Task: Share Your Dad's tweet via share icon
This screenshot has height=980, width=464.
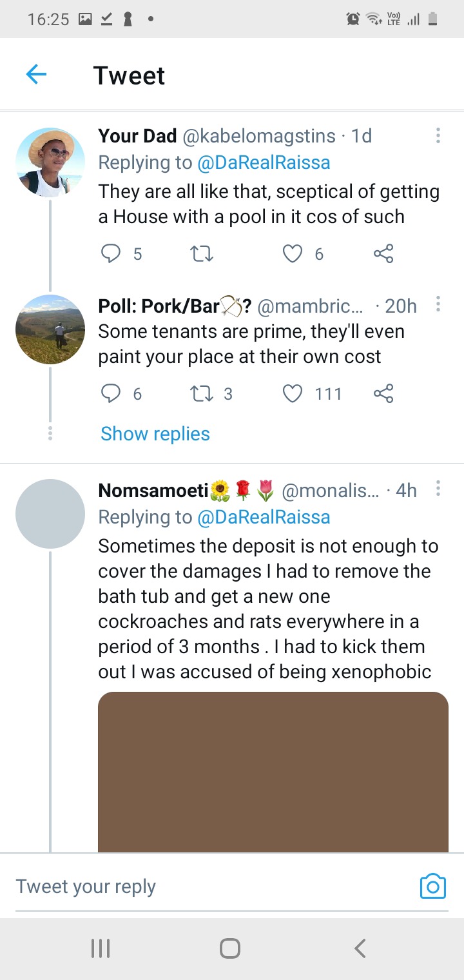Action: [x=383, y=254]
